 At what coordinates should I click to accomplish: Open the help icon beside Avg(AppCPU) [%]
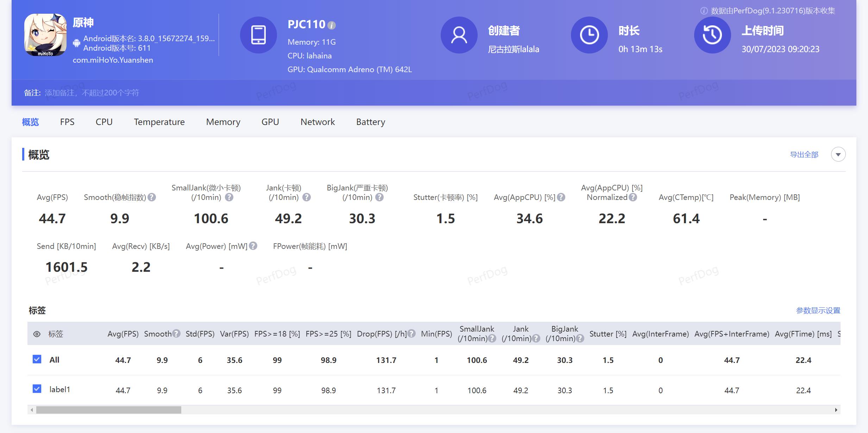tap(561, 197)
